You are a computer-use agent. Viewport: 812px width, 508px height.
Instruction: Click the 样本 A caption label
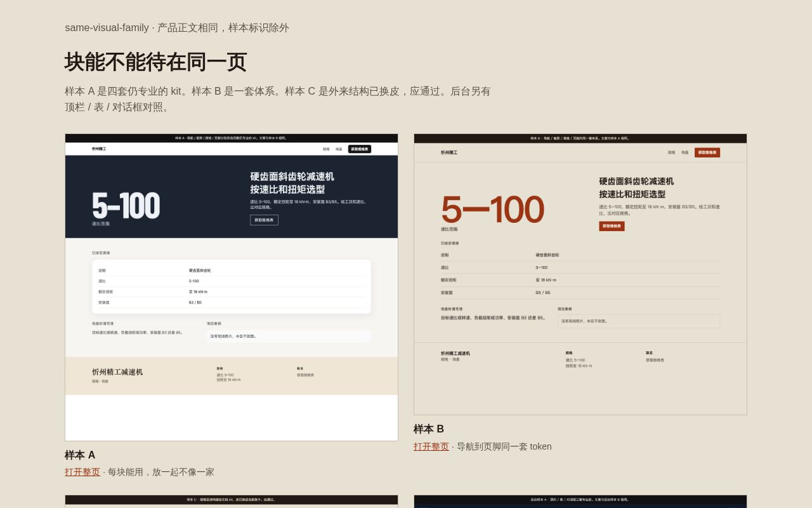click(80, 455)
